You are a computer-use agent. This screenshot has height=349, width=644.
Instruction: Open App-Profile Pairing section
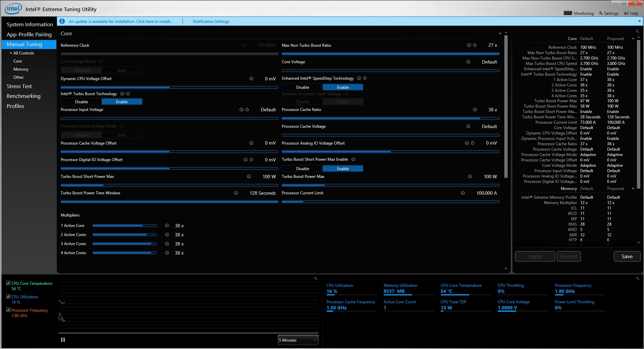tap(29, 34)
